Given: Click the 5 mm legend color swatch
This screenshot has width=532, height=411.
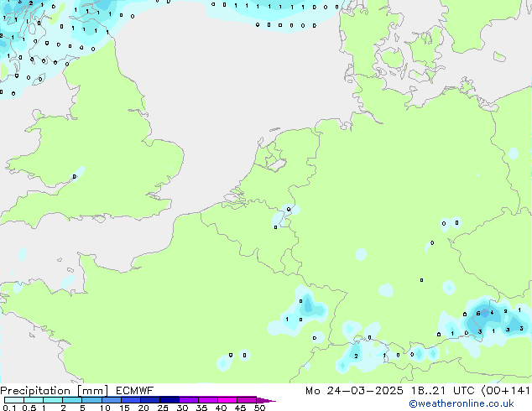Looking at the screenshot, I should pyautogui.click(x=91, y=400).
